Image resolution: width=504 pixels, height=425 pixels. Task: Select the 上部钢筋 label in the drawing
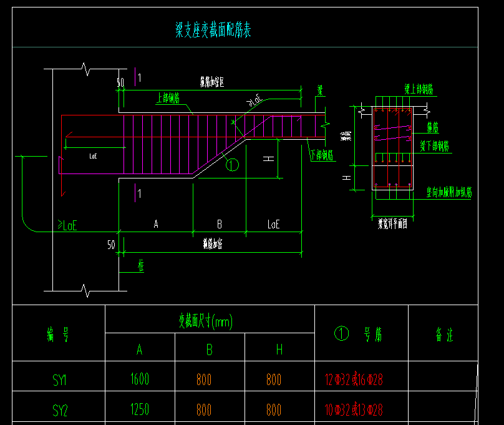pyautogui.click(x=168, y=98)
